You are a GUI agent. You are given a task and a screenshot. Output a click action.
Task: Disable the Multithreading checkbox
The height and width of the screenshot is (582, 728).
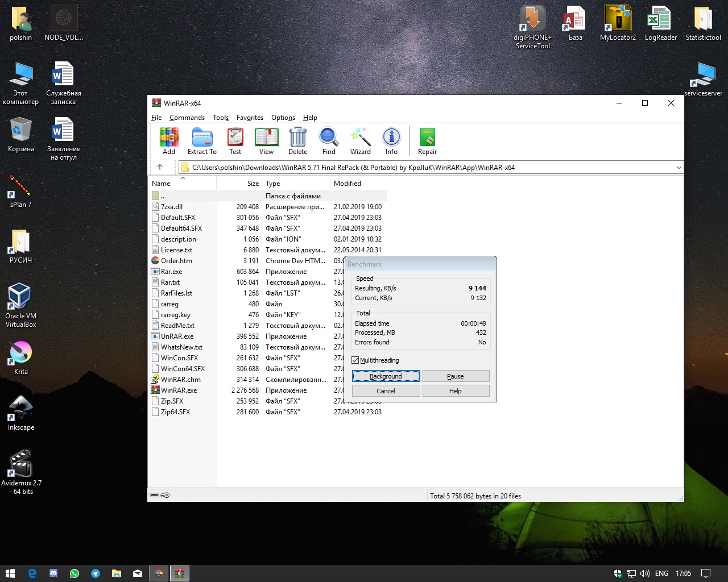click(355, 360)
